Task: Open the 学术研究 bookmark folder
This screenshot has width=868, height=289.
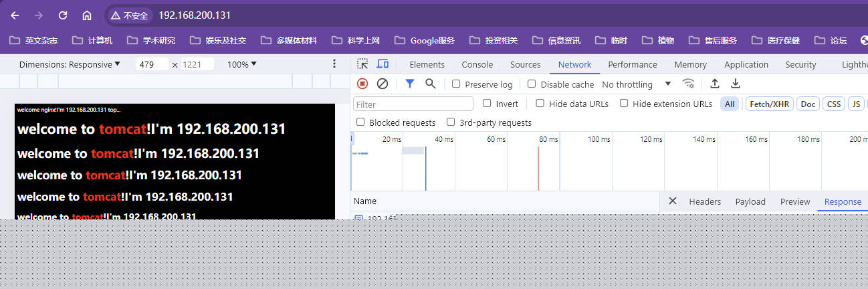Action: click(151, 41)
